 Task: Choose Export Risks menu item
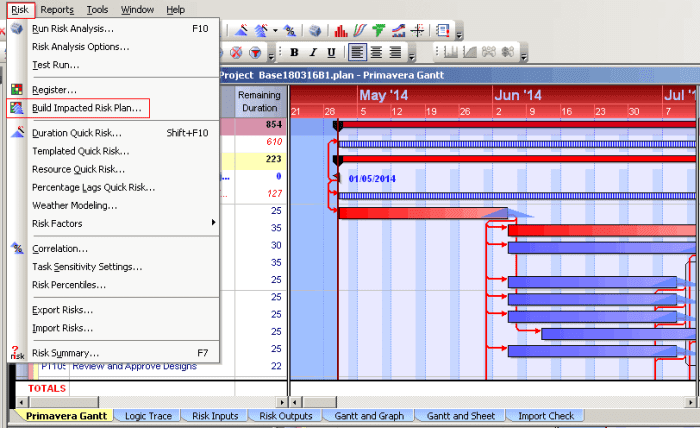click(113, 310)
